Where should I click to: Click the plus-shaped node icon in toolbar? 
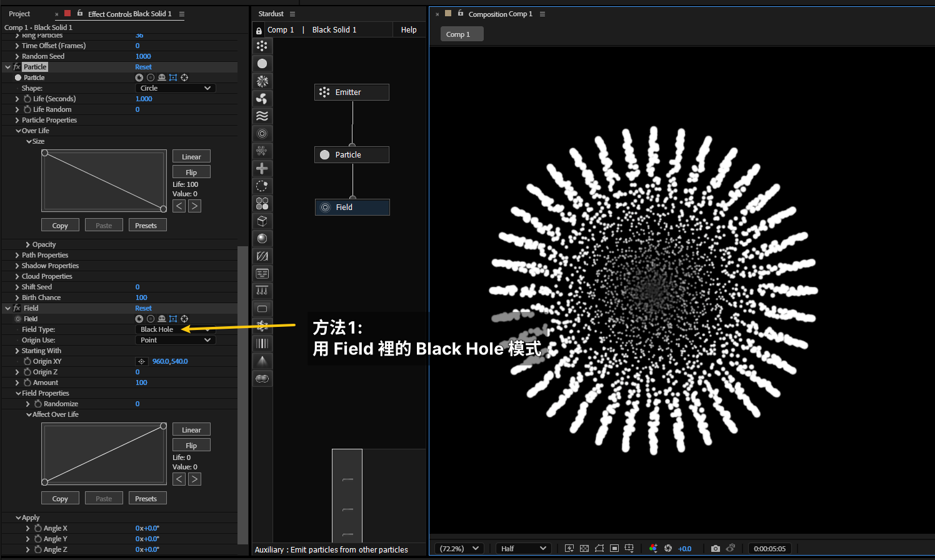pyautogui.click(x=262, y=169)
